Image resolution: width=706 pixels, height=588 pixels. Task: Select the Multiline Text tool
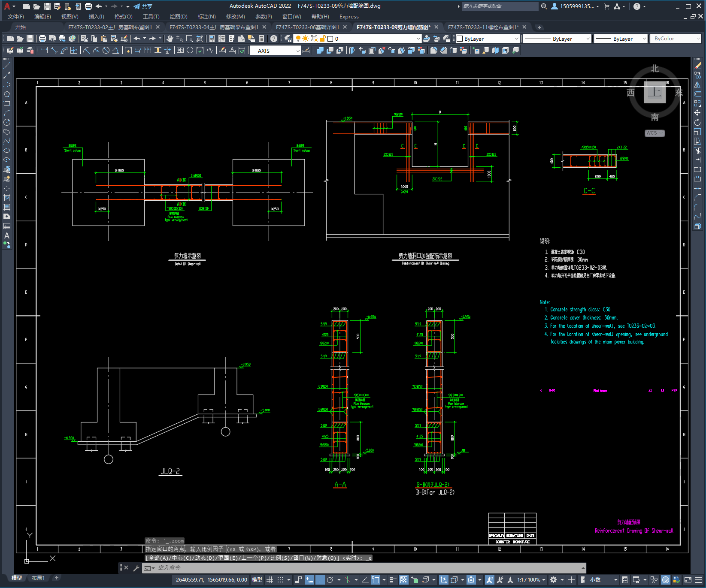pos(7,235)
